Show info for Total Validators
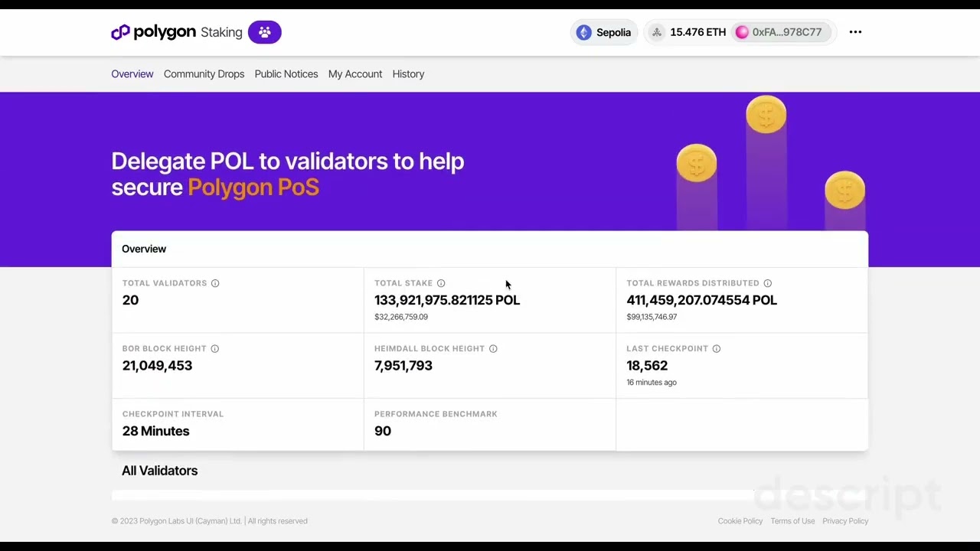 [x=215, y=283]
